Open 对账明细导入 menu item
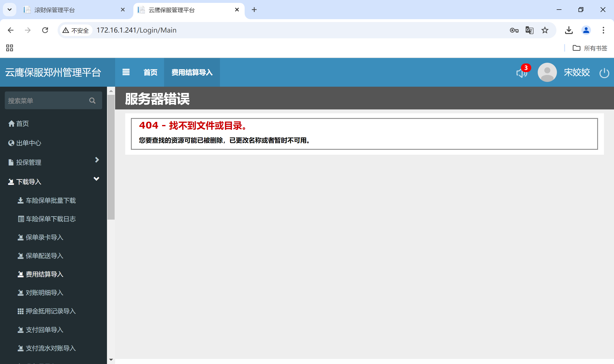The width and height of the screenshot is (614, 364). click(44, 293)
